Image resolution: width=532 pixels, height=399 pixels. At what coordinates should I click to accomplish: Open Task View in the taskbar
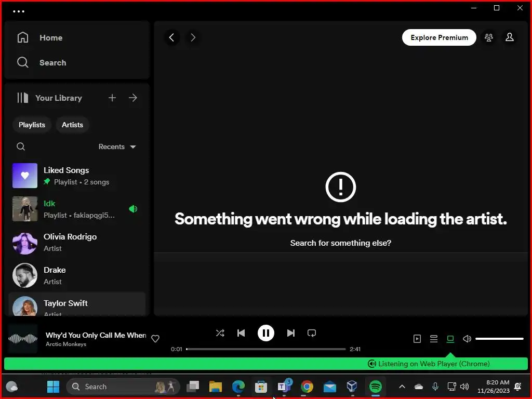[193, 387]
